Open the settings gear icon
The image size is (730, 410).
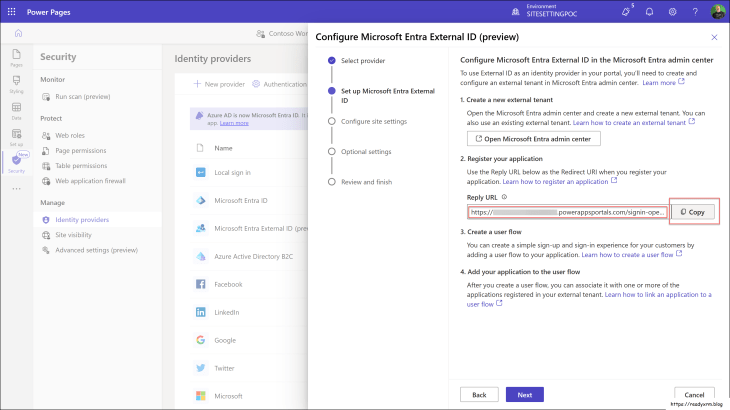[672, 12]
